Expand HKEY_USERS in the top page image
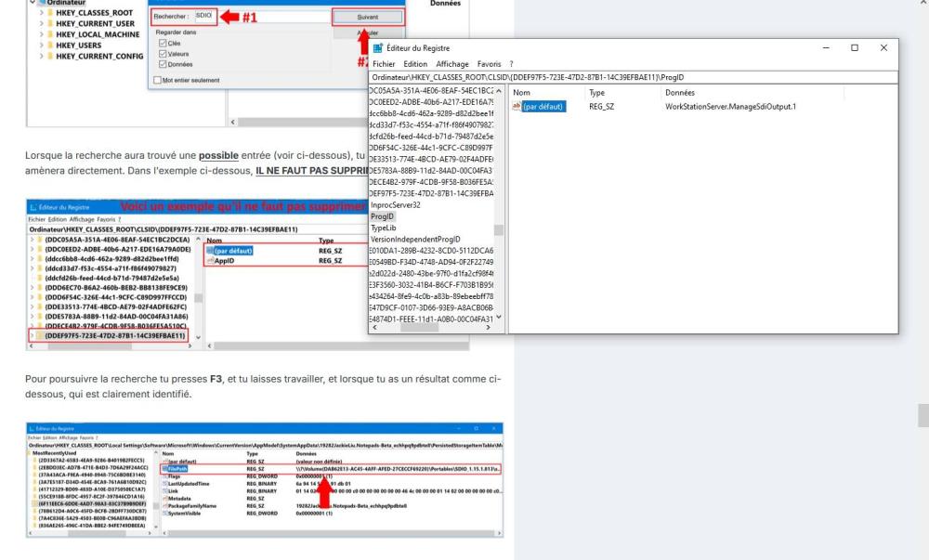Screen dimensions: 929x560 click(41, 45)
